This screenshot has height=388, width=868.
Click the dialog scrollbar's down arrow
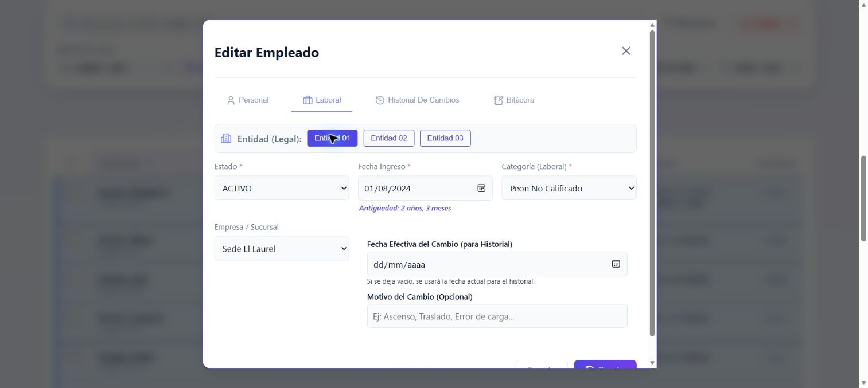[x=652, y=363]
